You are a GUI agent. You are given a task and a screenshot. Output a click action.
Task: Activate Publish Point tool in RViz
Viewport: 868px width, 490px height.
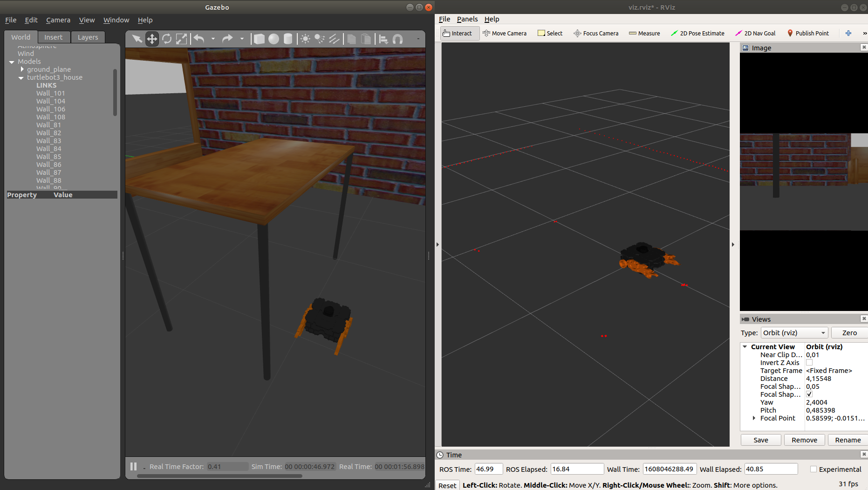(808, 33)
